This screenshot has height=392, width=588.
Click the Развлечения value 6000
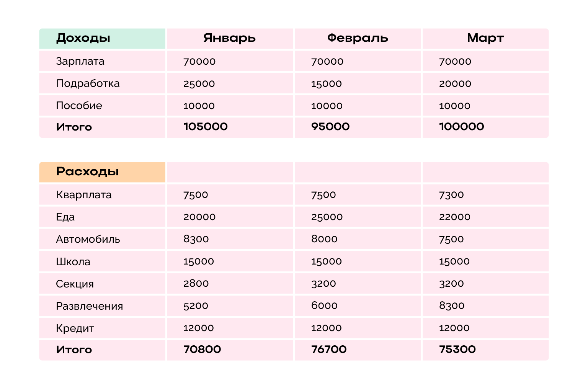(324, 306)
